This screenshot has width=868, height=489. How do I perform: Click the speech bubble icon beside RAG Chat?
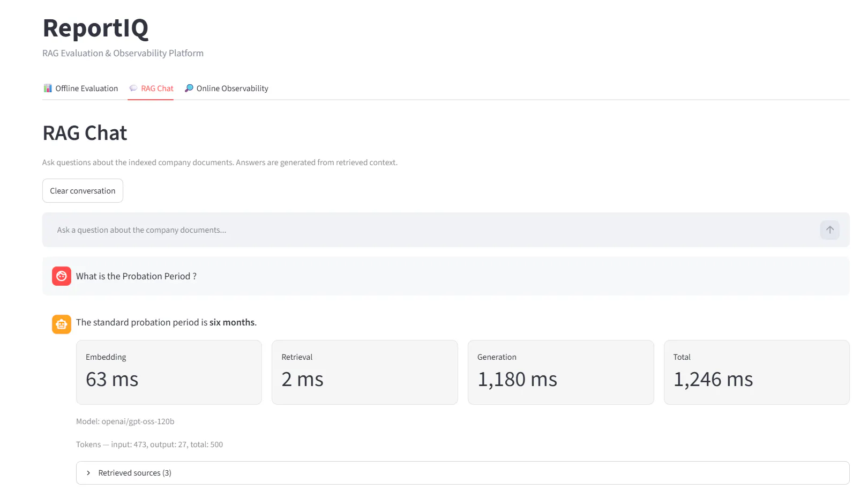[x=133, y=88]
